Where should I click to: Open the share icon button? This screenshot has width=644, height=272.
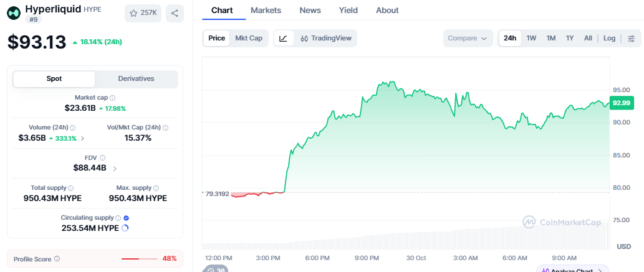[x=175, y=13]
